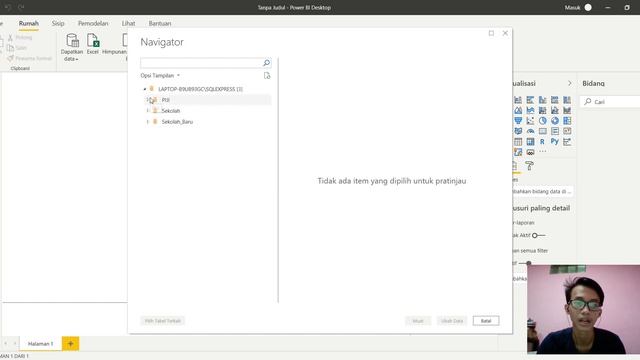Image resolution: width=640 pixels, height=360 pixels.
Task: Select the ribbon chart visual
Action: click(567, 110)
